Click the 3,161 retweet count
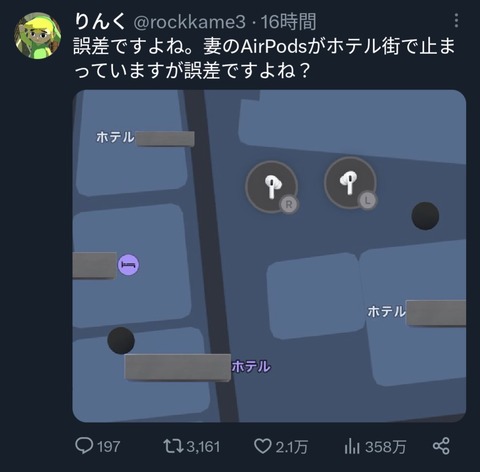Viewport: 480px width, 472px height. pyautogui.click(x=203, y=447)
